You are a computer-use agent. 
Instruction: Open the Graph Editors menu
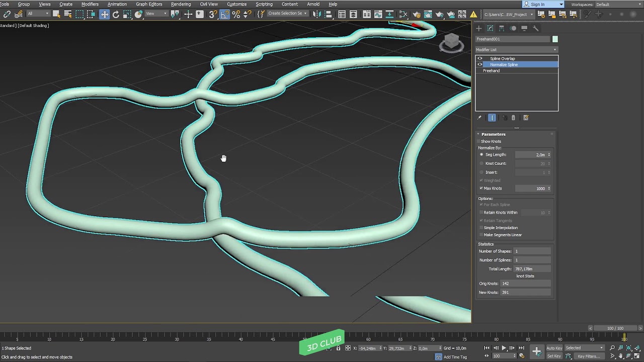149,4
